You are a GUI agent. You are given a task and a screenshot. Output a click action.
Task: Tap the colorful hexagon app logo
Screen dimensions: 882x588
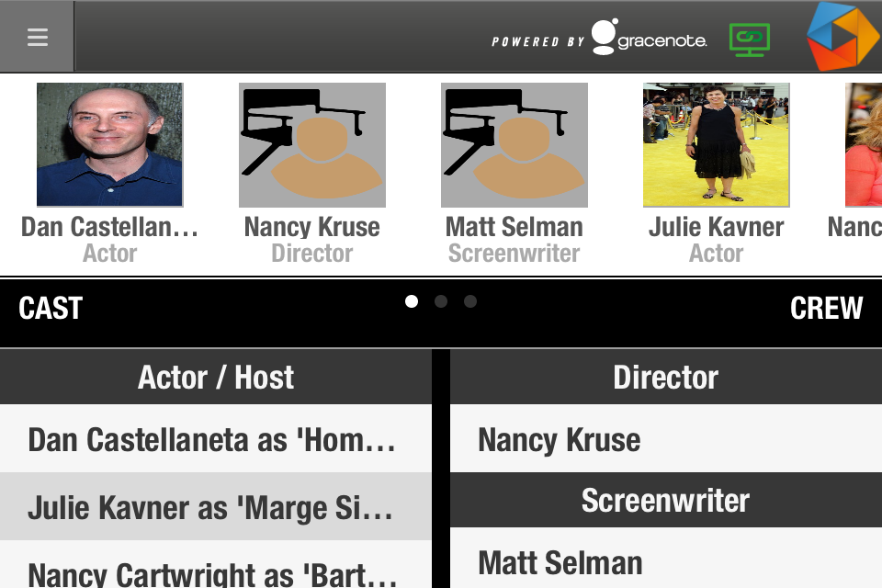(843, 36)
